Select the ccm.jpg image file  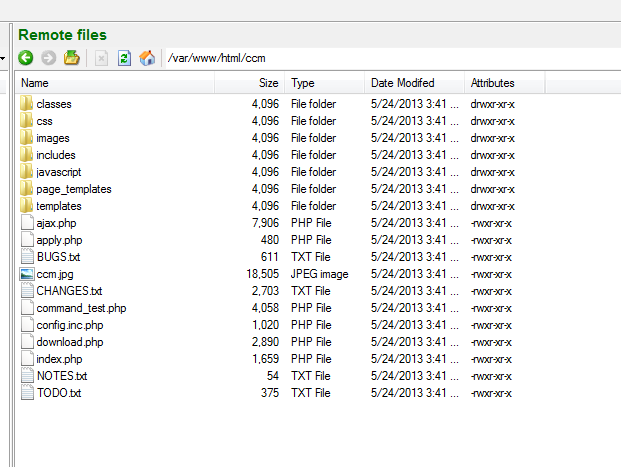click(54, 274)
